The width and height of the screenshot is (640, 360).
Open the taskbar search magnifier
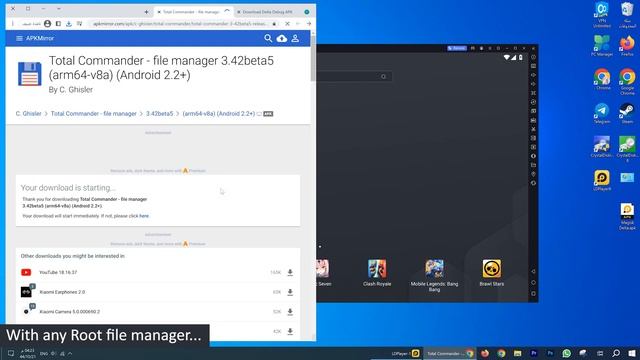tap(616, 353)
